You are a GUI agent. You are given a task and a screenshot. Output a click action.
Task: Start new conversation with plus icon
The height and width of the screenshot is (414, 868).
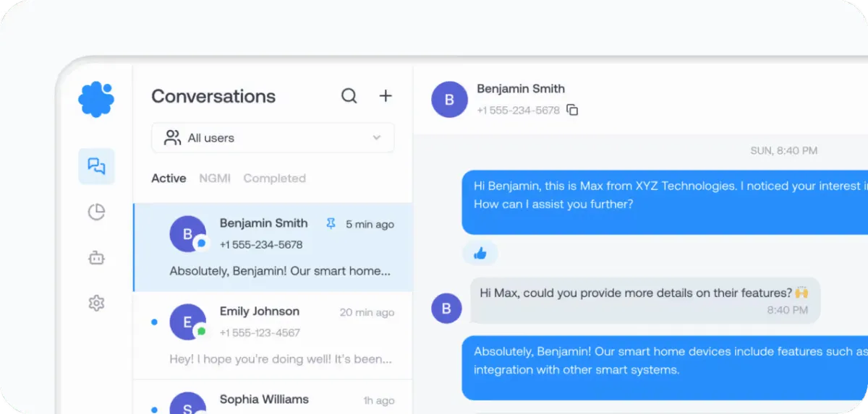(386, 96)
